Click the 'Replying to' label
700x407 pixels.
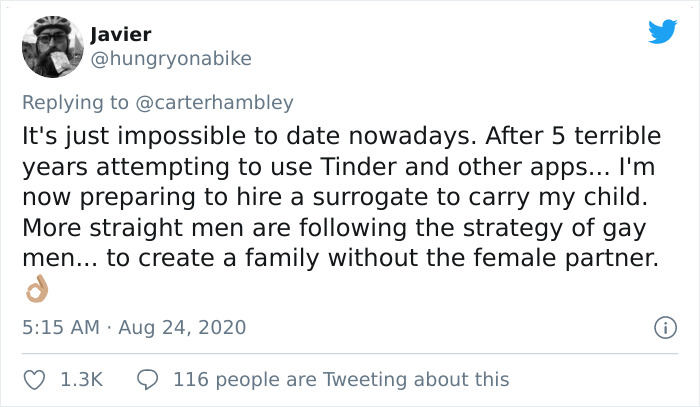click(x=75, y=103)
